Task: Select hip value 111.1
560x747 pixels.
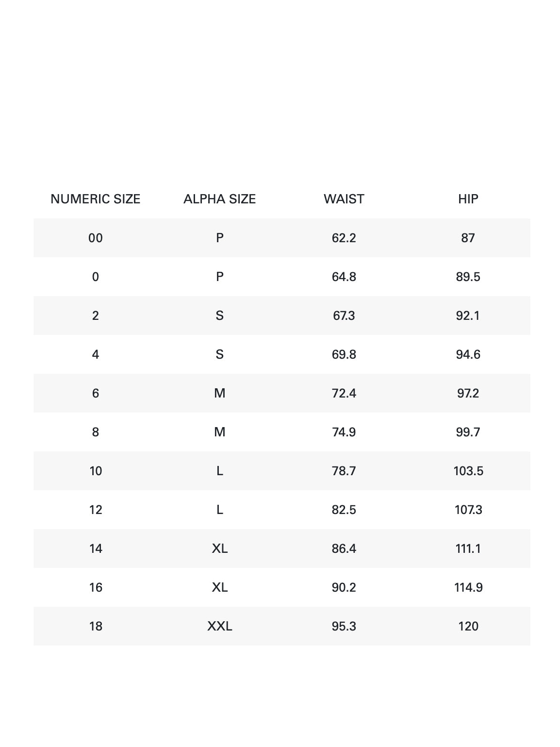Action: pyautogui.click(x=468, y=548)
